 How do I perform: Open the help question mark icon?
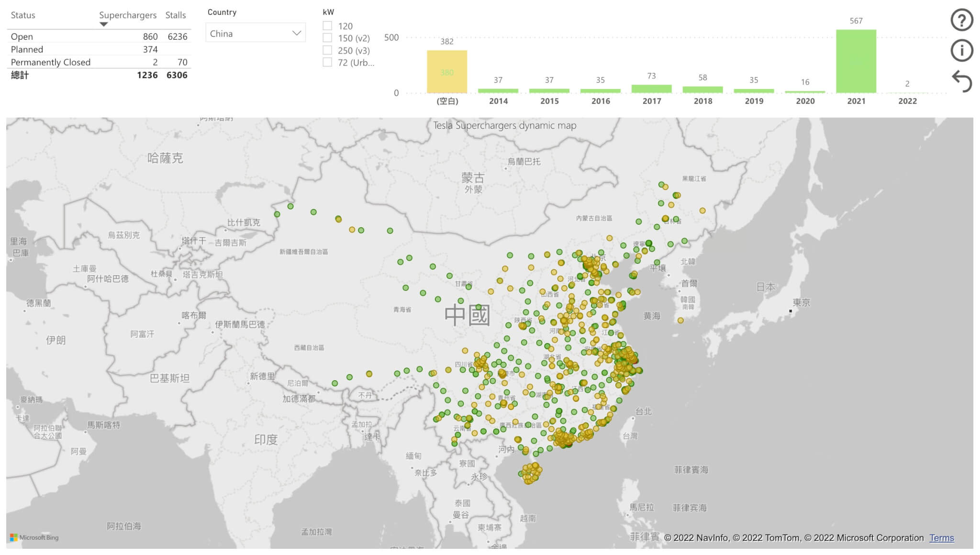[x=961, y=20]
